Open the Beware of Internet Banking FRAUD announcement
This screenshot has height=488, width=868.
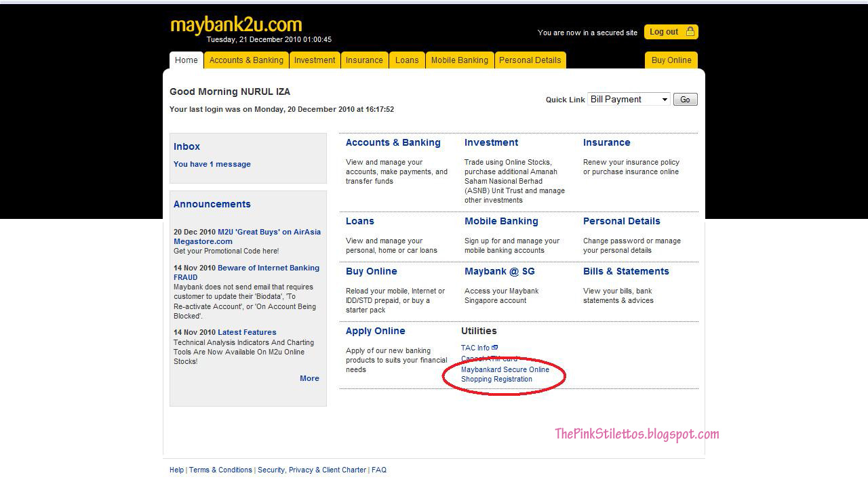click(246, 272)
